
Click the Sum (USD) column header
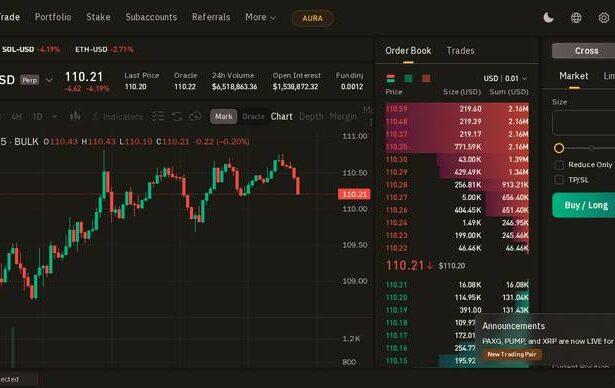509,92
